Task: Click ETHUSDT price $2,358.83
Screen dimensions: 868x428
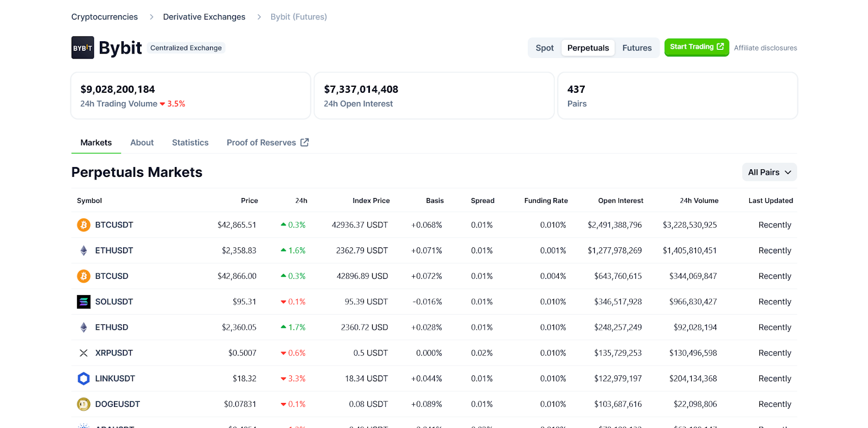Action: click(x=239, y=251)
